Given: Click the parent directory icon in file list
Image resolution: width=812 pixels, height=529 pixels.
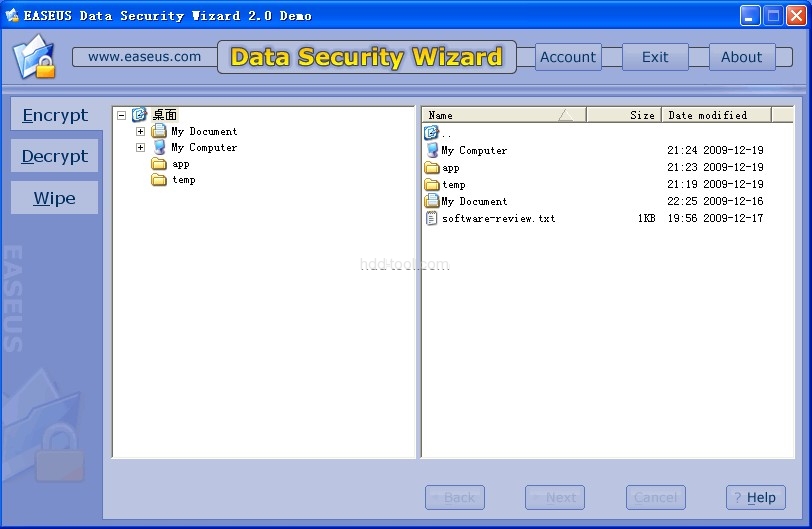Looking at the screenshot, I should [431, 133].
